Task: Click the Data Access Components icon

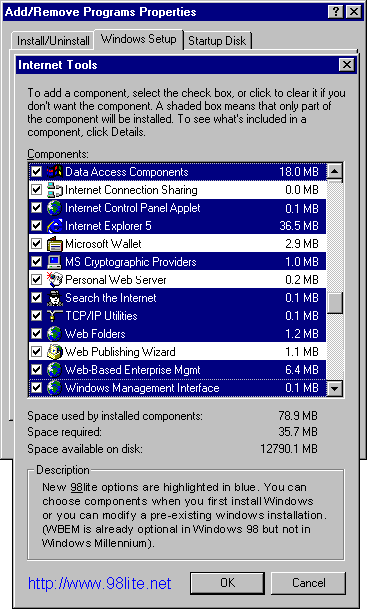Action: 54,172
